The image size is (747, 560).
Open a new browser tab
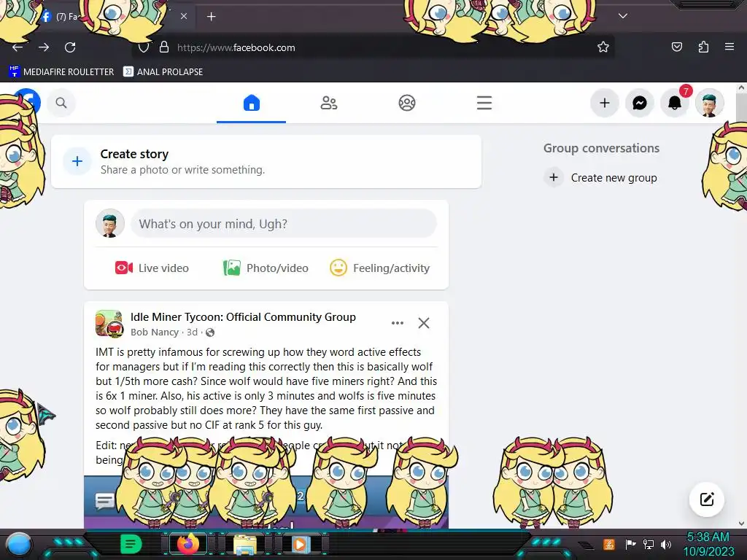point(211,17)
